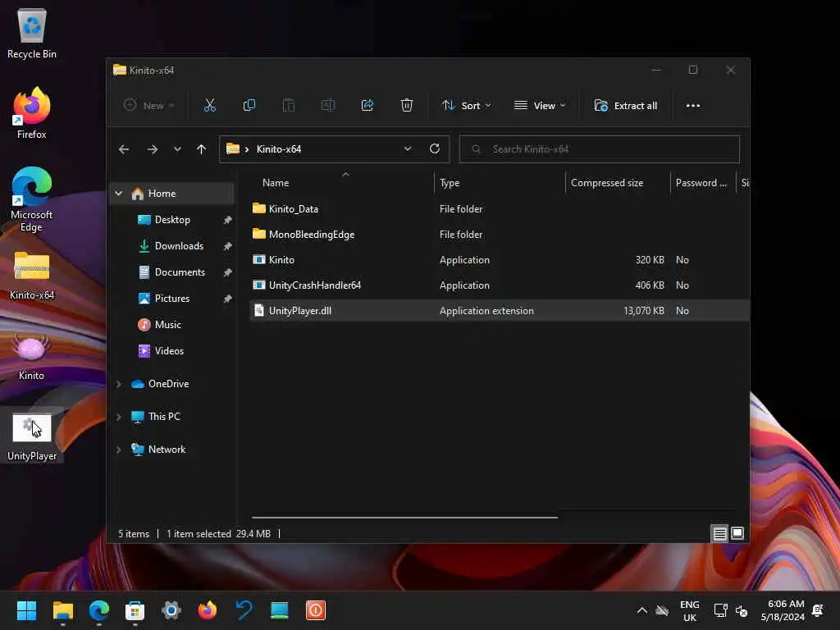Click the Share icon in toolbar
Image resolution: width=840 pixels, height=630 pixels.
click(367, 106)
